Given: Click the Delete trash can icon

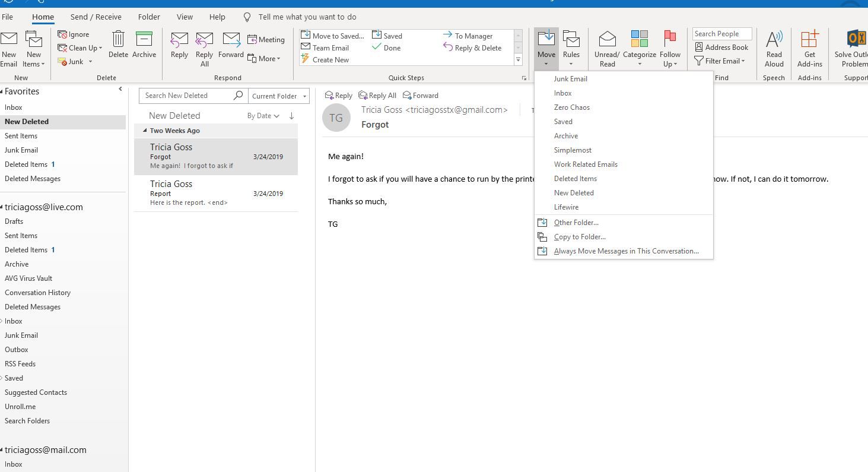Looking at the screenshot, I should click(x=118, y=39).
